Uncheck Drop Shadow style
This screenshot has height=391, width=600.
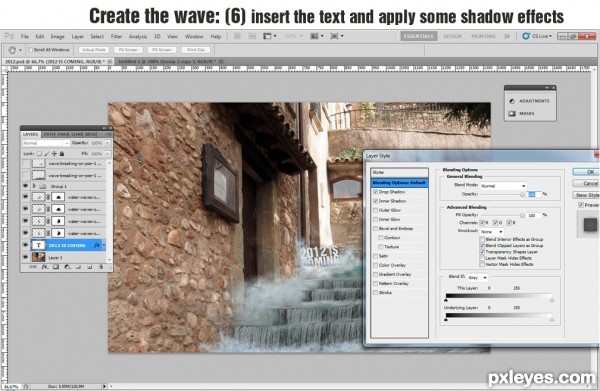pos(375,192)
